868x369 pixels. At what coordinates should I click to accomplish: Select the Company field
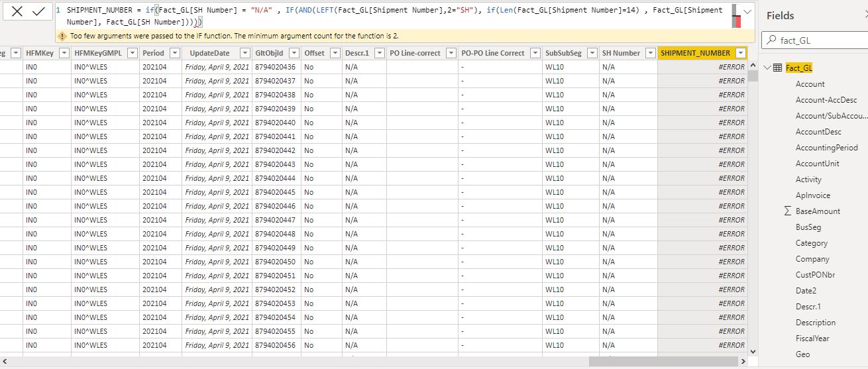point(812,259)
